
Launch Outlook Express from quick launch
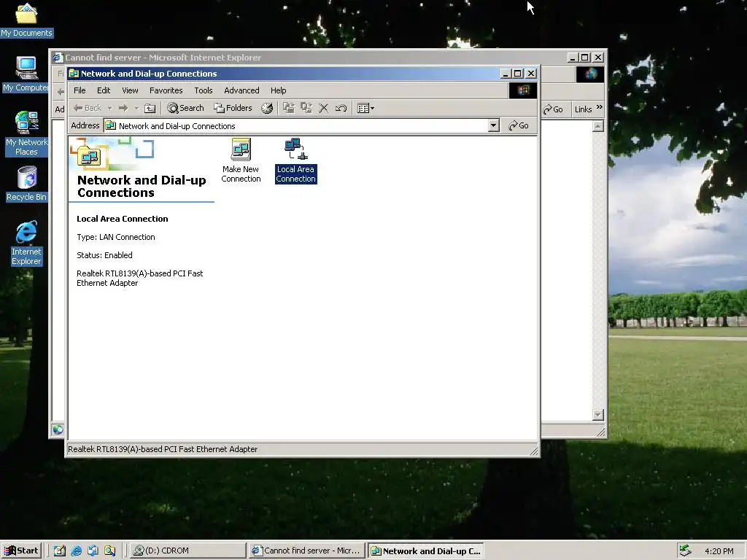tap(93, 551)
